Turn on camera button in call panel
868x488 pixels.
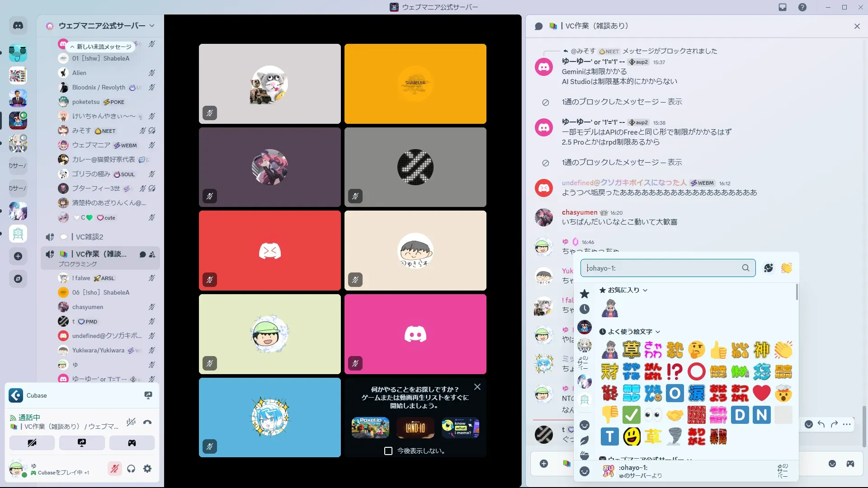[32, 443]
